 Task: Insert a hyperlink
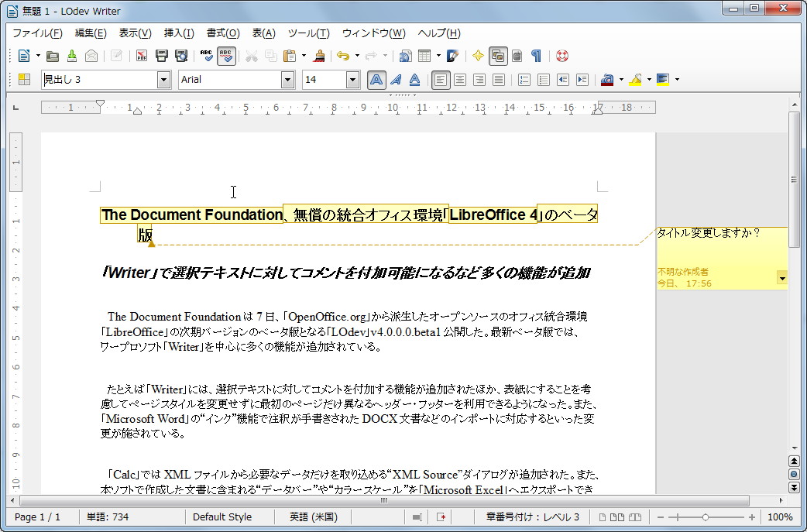406,56
